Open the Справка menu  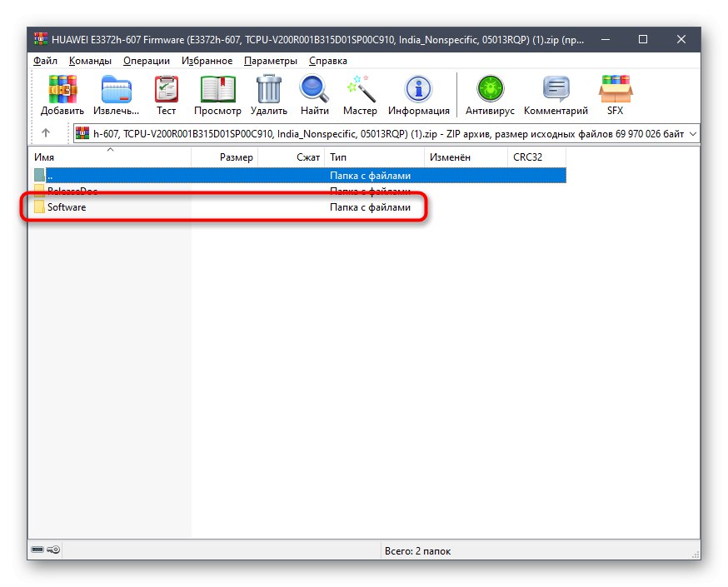pos(328,61)
